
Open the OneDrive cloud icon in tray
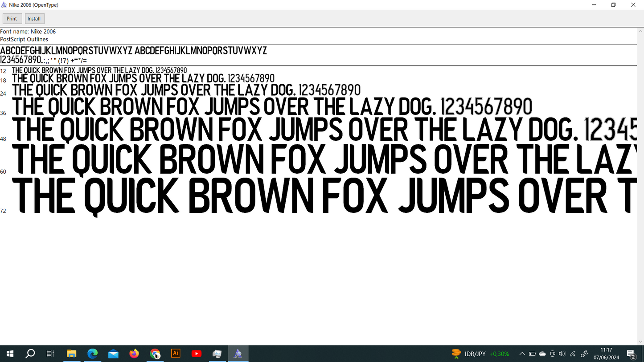click(542, 353)
